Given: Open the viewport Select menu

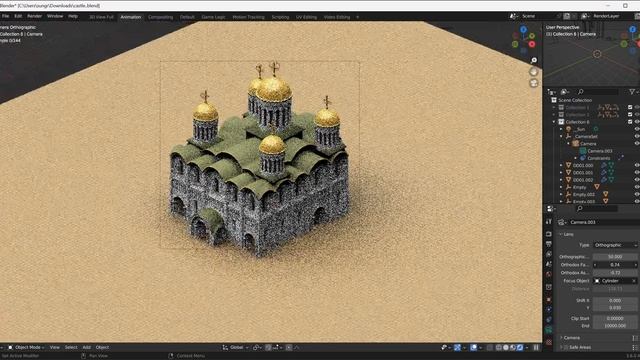Looking at the screenshot, I should click(71, 347).
